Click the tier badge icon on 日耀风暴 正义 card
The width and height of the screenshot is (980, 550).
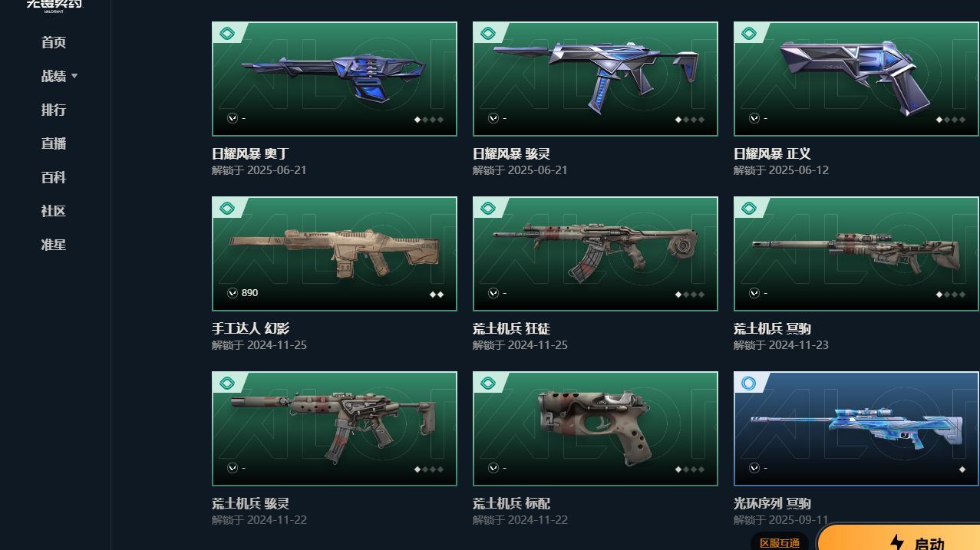[x=748, y=34]
